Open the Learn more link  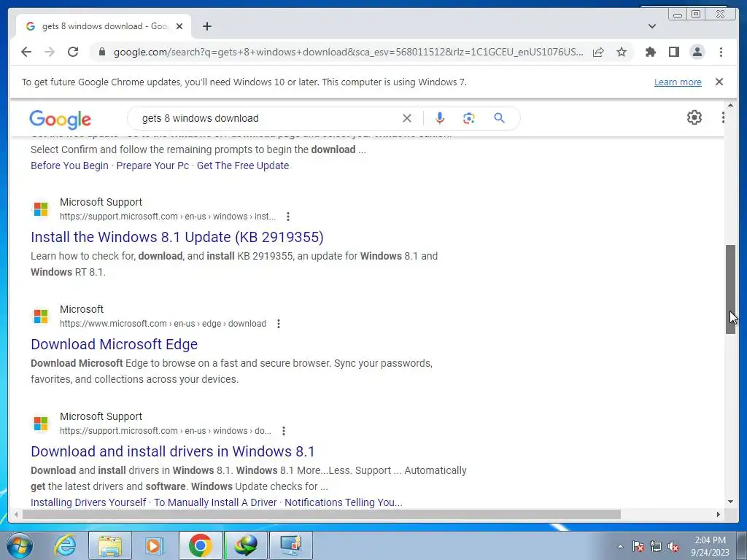tap(678, 82)
